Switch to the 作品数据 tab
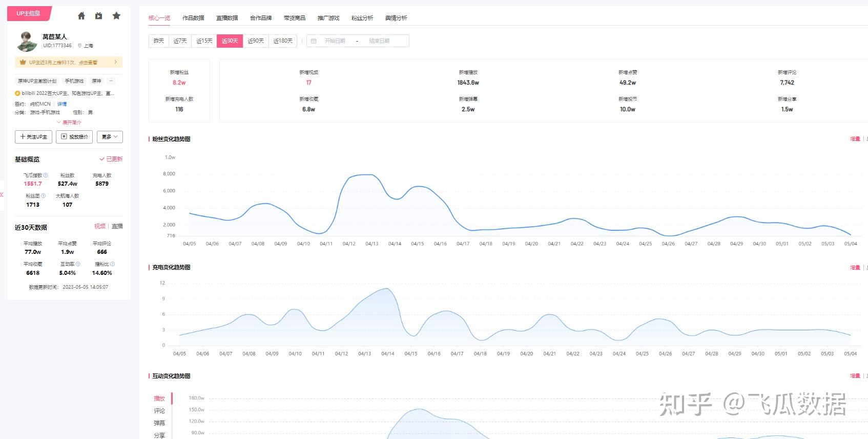 coord(193,18)
